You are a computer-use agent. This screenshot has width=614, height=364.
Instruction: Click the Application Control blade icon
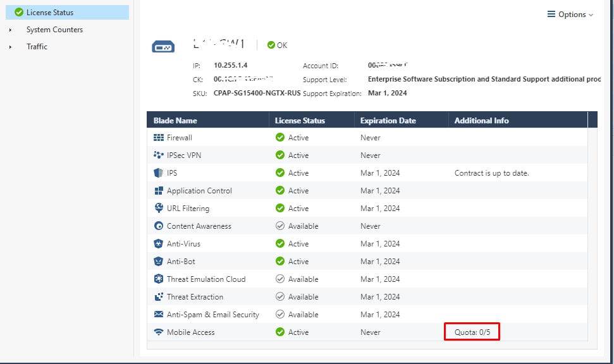tap(159, 191)
